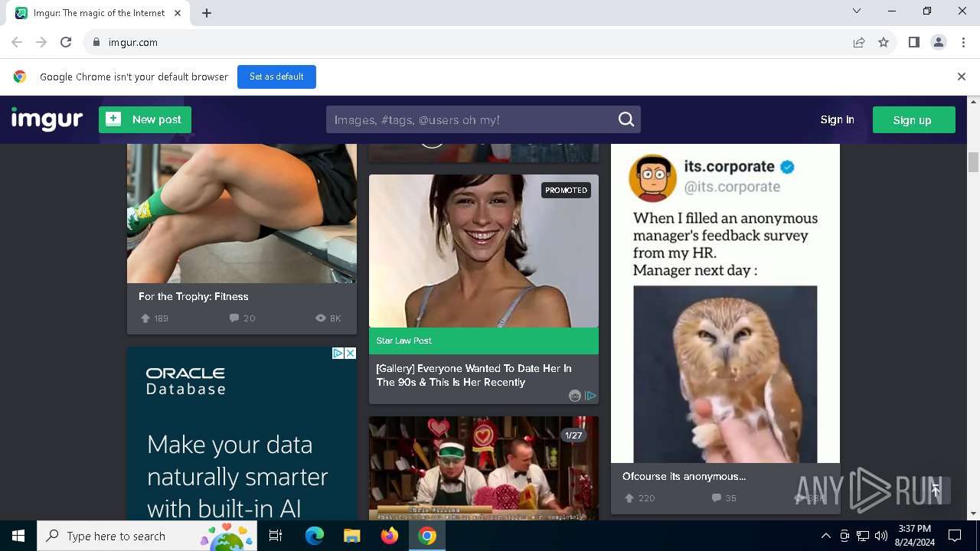Open the its.corporate owl post image
Viewport: 980px width, 551px height.
[x=725, y=303]
